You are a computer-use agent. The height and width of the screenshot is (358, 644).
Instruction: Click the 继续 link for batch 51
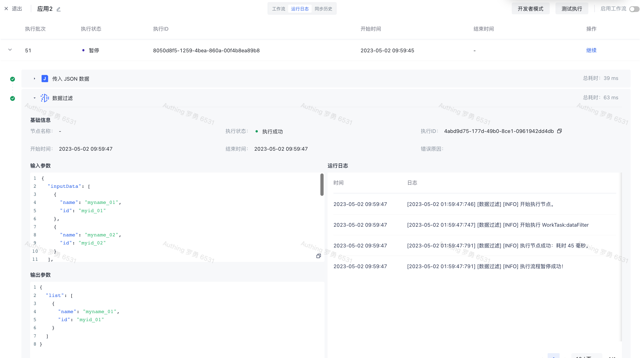point(591,50)
